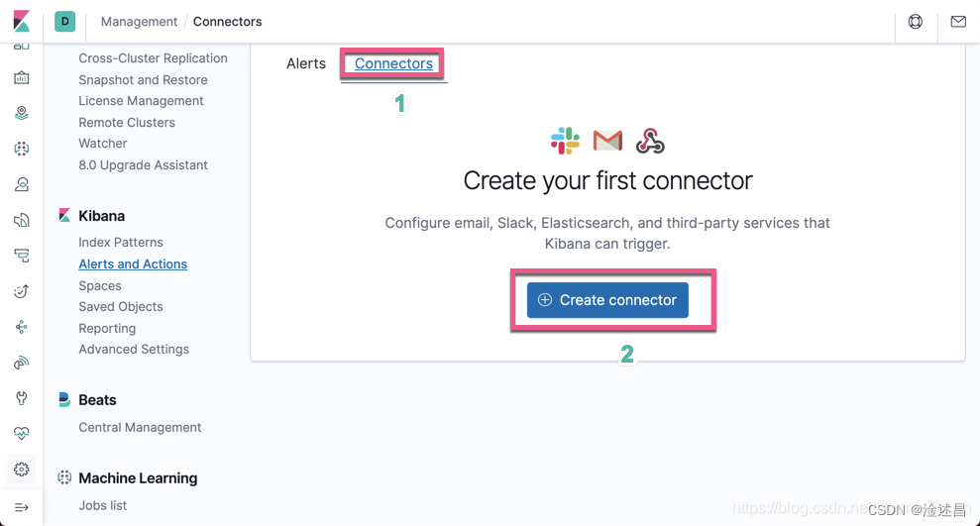The height and width of the screenshot is (526, 980).
Task: Open the Management gear icon in sidebar
Action: coord(21,470)
